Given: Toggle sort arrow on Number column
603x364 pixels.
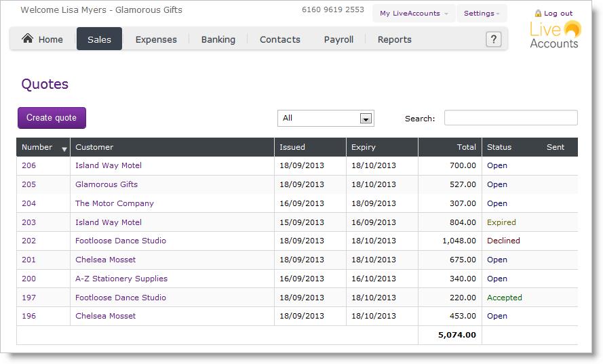Looking at the screenshot, I should (64, 148).
